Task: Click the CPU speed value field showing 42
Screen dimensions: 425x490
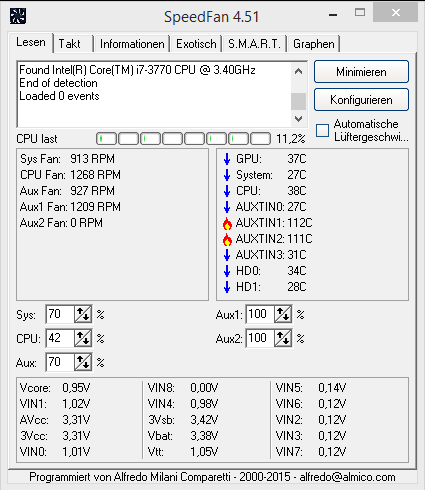Action: [60, 338]
